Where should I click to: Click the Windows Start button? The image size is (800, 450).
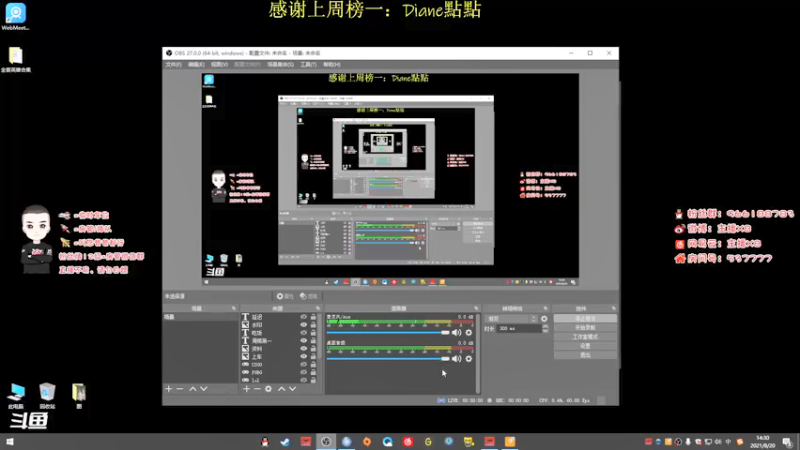click(10, 442)
